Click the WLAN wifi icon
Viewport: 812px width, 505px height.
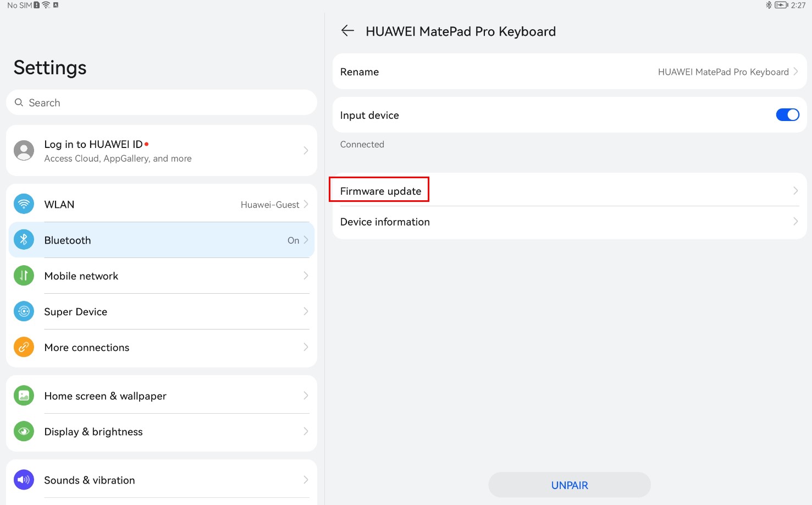[24, 204]
